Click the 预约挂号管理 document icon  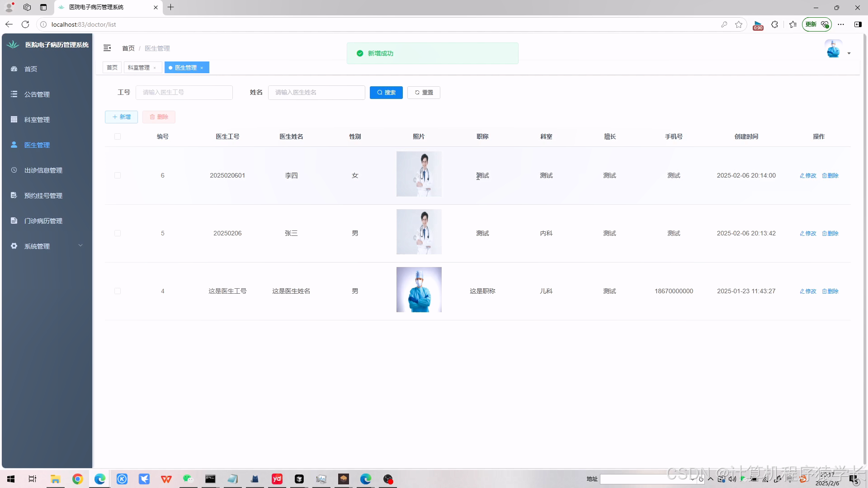pyautogui.click(x=14, y=195)
